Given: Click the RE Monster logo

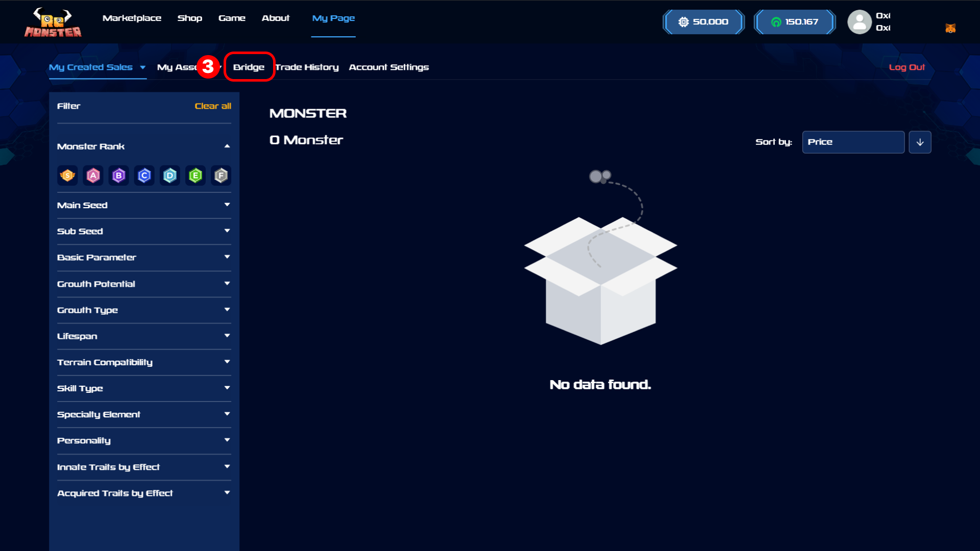Looking at the screenshot, I should tap(53, 22).
